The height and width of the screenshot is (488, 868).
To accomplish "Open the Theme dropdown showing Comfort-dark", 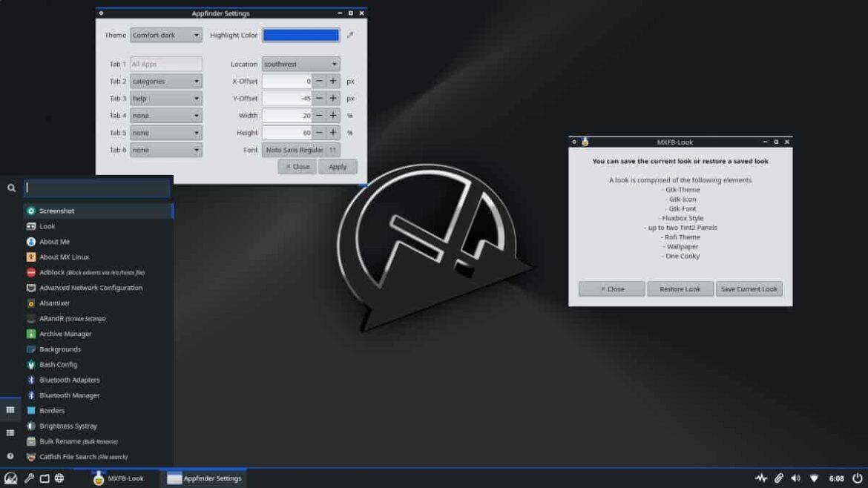I will click(x=165, y=34).
